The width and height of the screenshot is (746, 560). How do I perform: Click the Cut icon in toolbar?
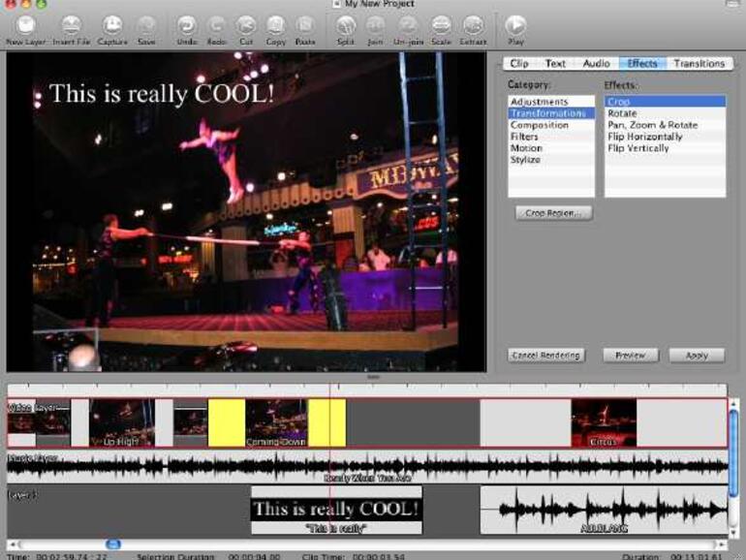tap(246, 26)
